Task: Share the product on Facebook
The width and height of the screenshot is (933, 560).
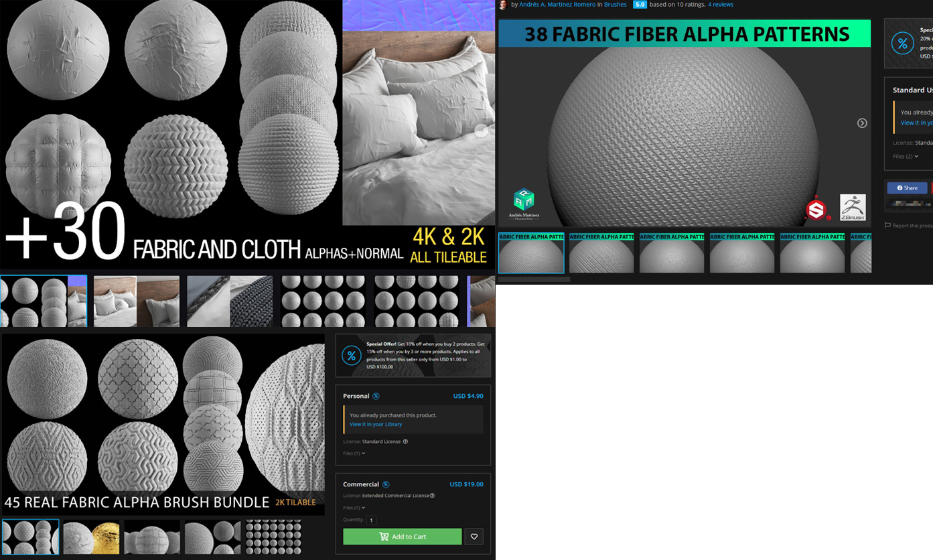Action: [x=908, y=188]
